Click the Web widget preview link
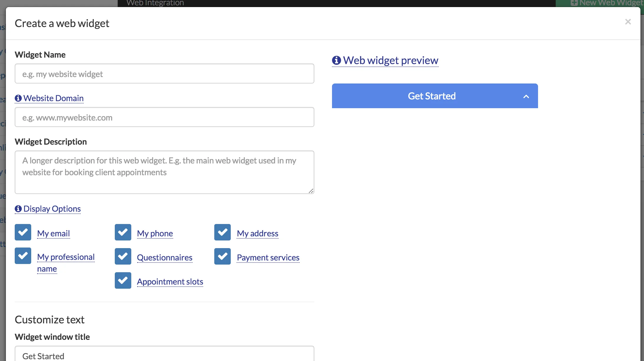 tap(391, 60)
